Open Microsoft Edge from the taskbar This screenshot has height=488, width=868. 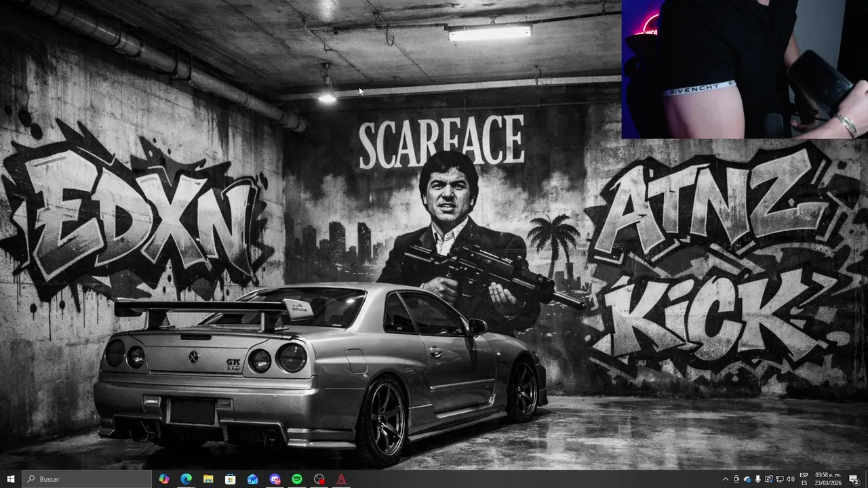186,479
